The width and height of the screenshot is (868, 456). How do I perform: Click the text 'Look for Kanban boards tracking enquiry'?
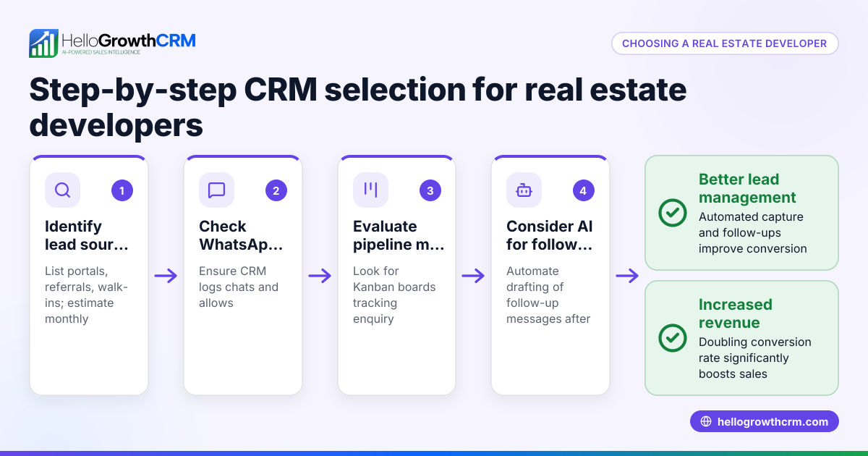click(x=394, y=295)
